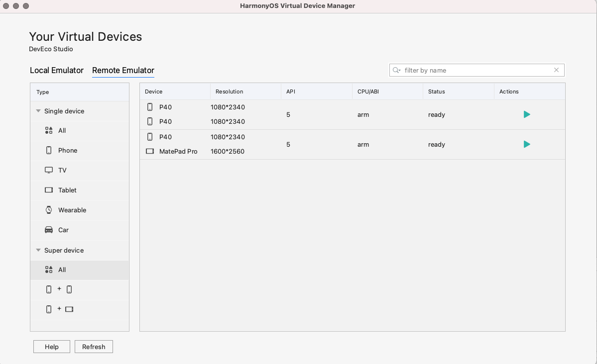597x364 pixels.
Task: Start the P40 + MatePad Pro emulator
Action: (x=527, y=144)
